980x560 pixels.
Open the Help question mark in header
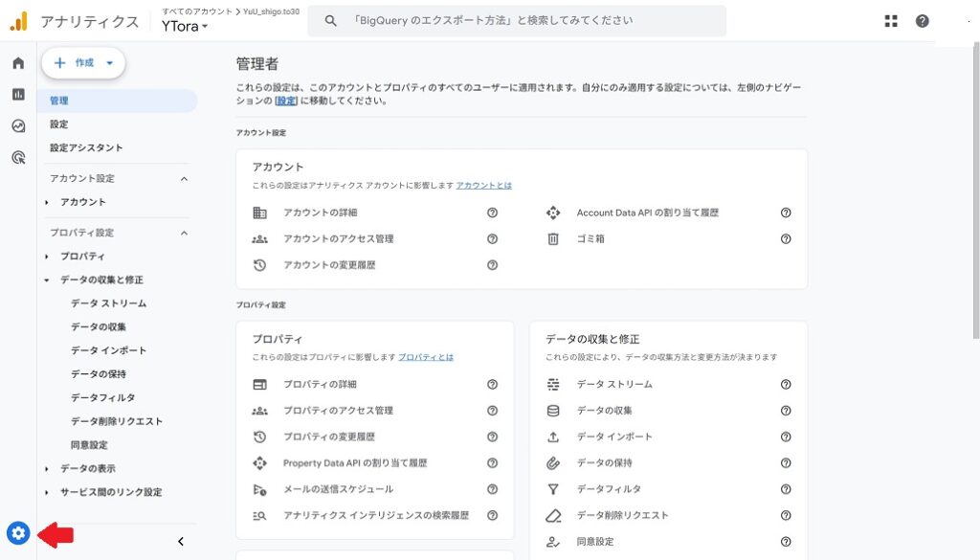[922, 21]
